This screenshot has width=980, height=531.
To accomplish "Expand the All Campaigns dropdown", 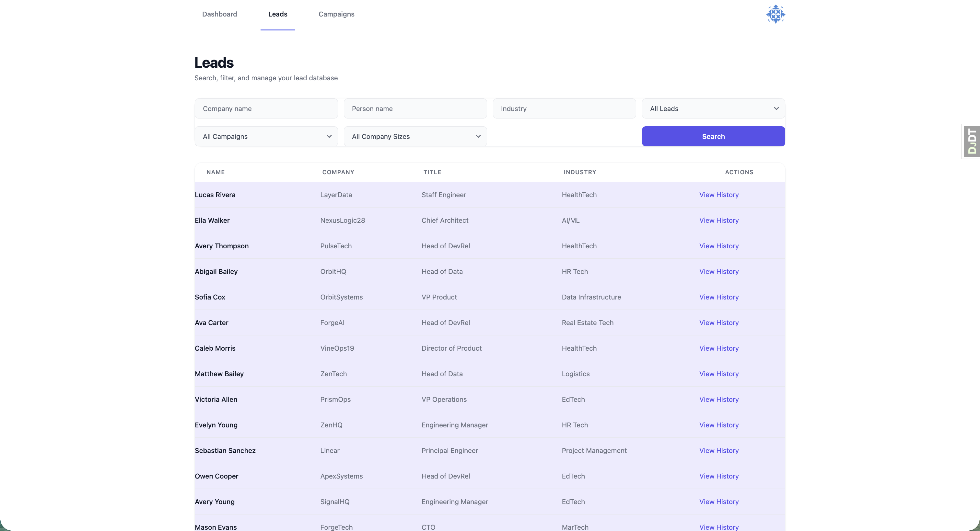I will point(266,136).
